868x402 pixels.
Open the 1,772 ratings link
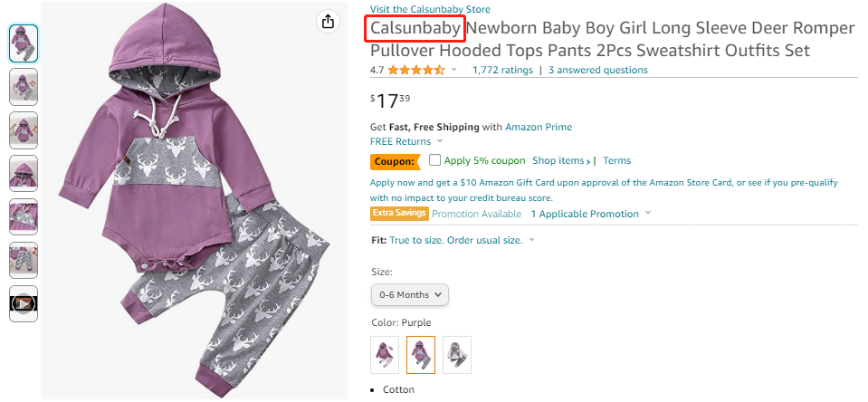tap(502, 70)
